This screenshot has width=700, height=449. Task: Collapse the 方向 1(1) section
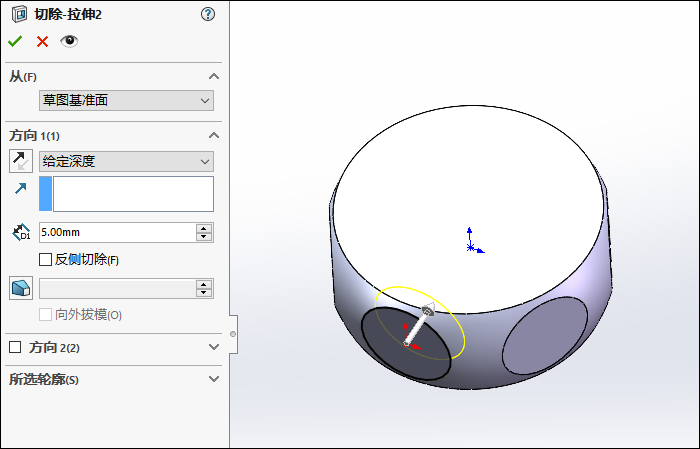pos(214,135)
